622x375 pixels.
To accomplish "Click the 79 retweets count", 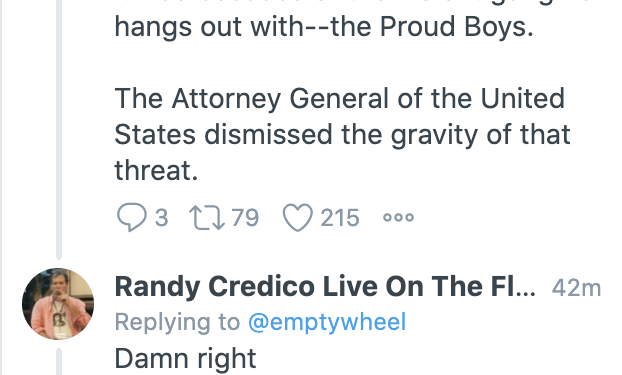I will tap(245, 218).
